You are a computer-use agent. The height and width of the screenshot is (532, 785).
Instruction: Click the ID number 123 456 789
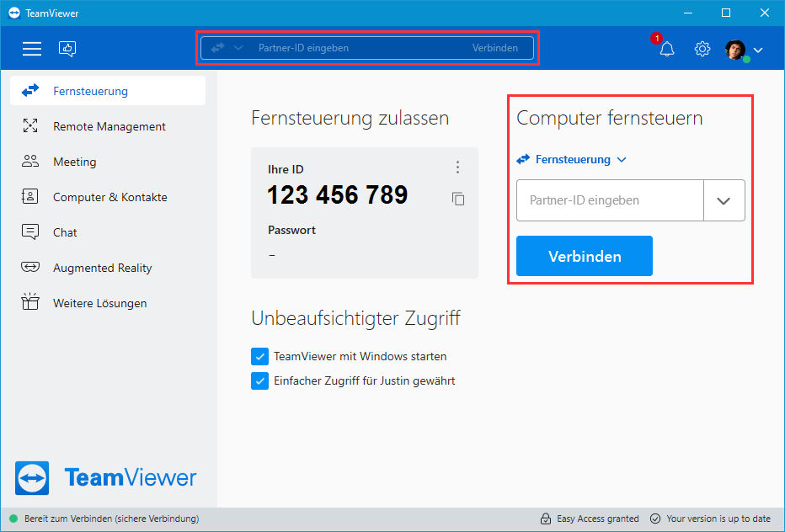pos(338,194)
